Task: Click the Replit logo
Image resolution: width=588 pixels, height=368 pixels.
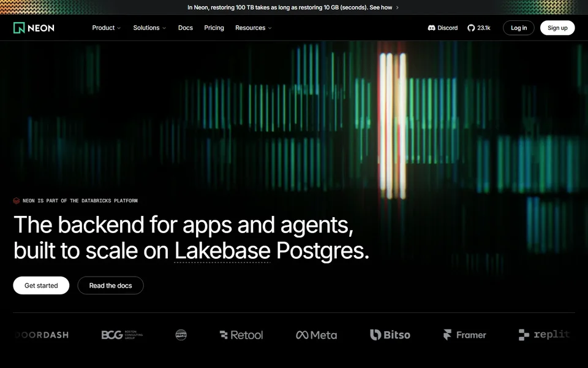Action: (544, 335)
